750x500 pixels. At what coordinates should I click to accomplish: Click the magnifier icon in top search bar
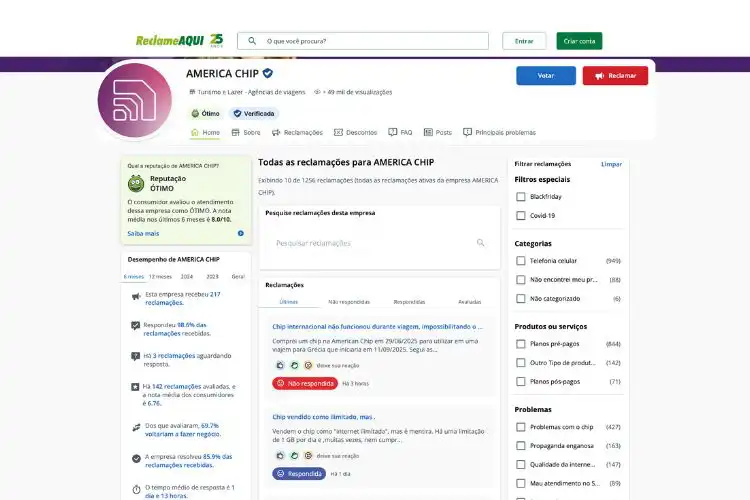pyautogui.click(x=252, y=41)
